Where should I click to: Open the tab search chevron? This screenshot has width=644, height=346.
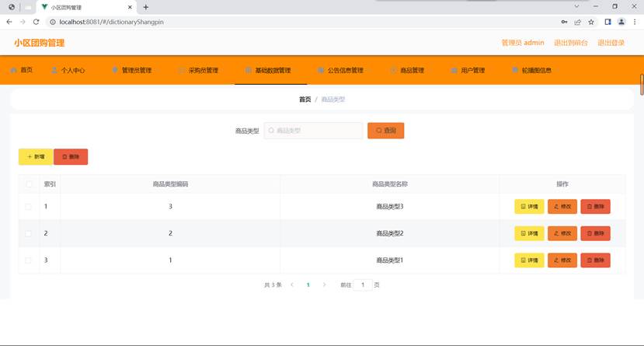[576, 6]
